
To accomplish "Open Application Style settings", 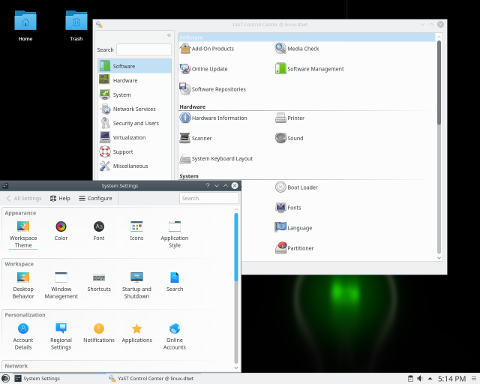I will [174, 234].
